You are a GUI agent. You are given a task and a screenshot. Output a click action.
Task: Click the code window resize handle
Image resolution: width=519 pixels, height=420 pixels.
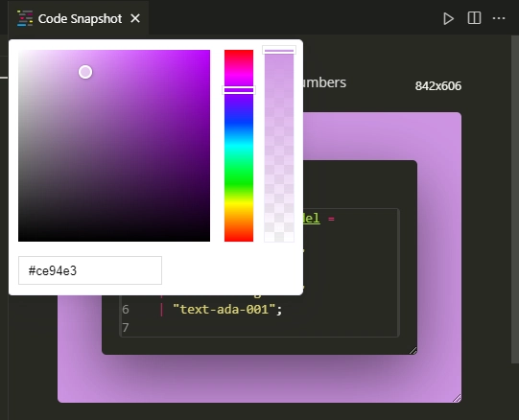point(413,351)
